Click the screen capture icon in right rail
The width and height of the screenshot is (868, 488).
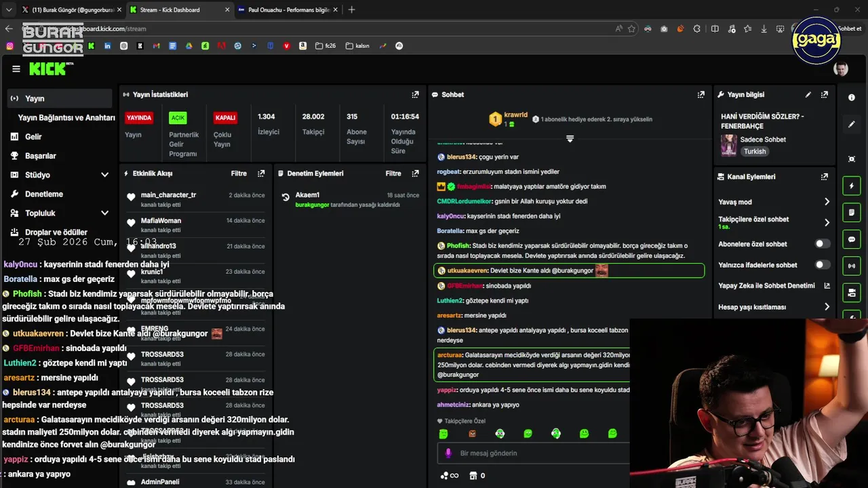[852, 159]
